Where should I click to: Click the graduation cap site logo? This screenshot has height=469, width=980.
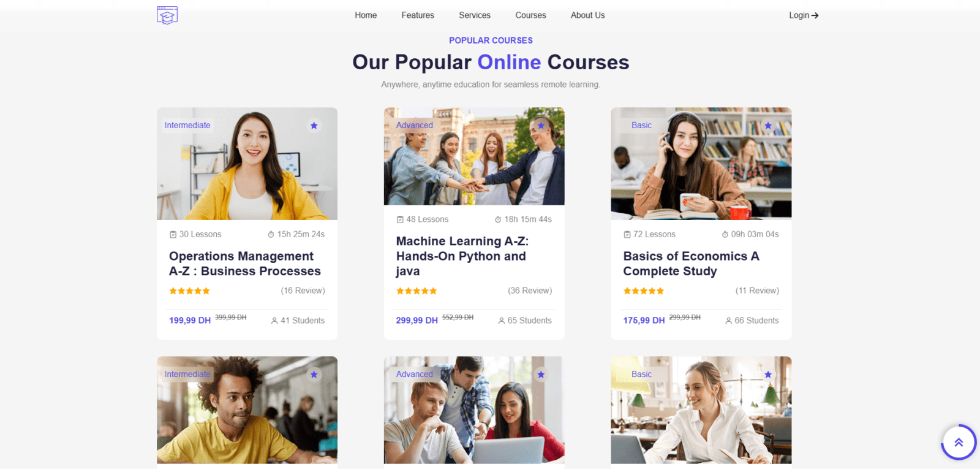tap(167, 15)
